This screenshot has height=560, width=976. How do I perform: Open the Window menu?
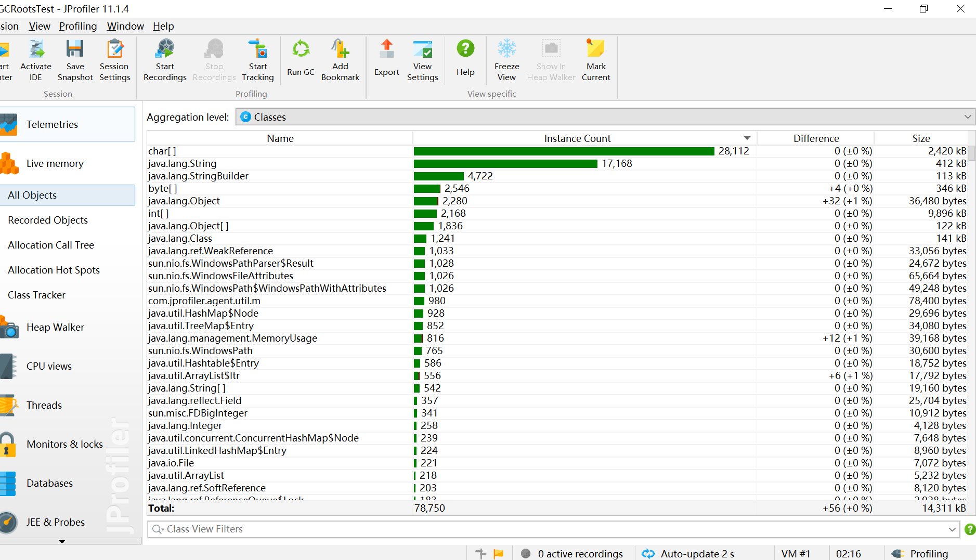[125, 26]
